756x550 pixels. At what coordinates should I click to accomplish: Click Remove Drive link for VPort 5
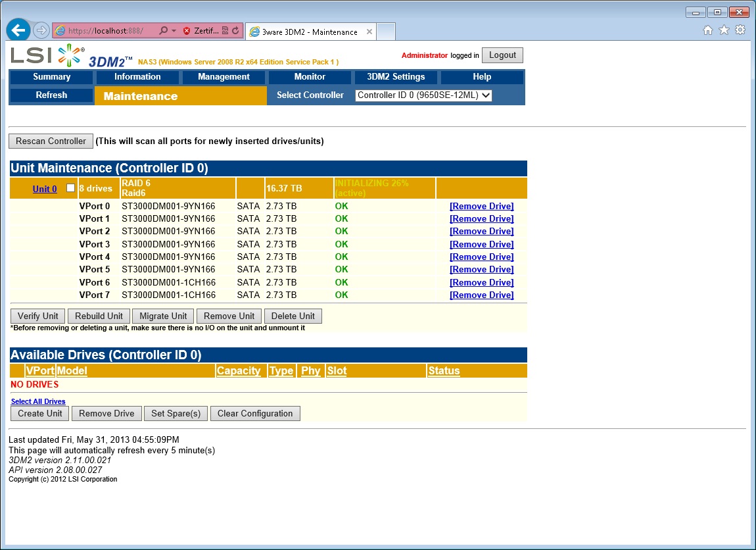click(482, 269)
